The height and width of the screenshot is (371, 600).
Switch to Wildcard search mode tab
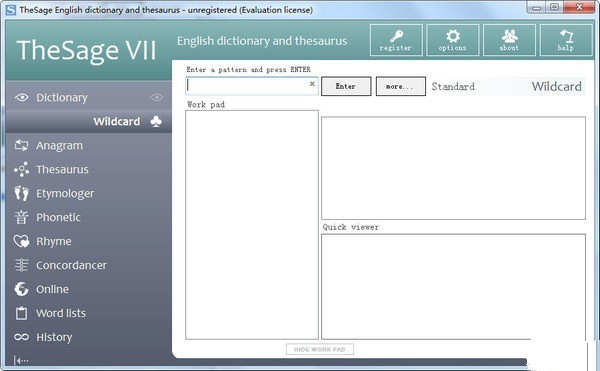[x=556, y=86]
